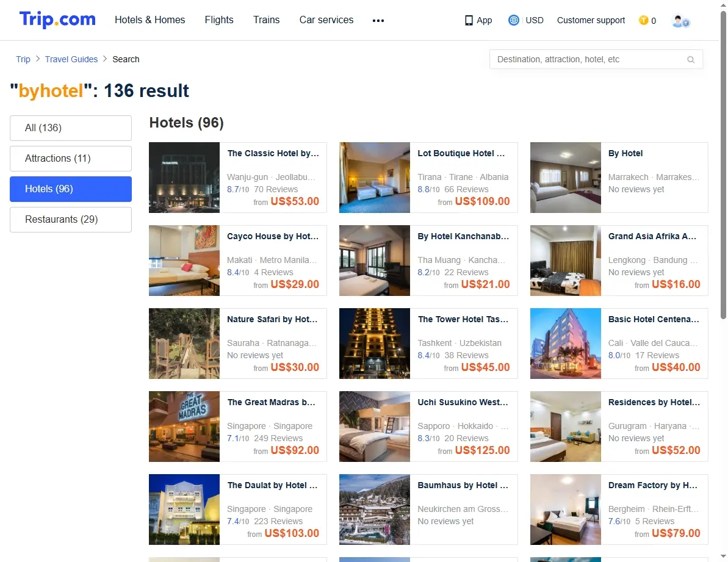The width and height of the screenshot is (728, 562).
Task: Click the US$21.00 price
Action: pos(486,284)
